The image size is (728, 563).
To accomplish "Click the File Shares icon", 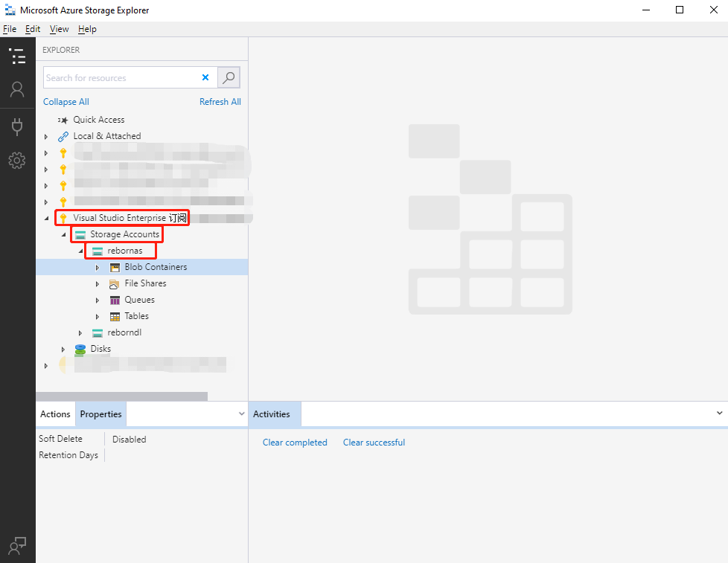I will coord(115,283).
